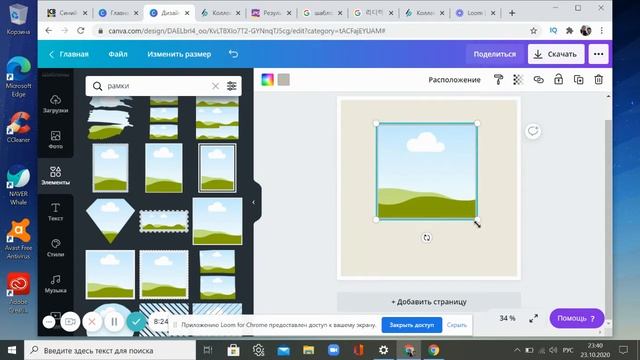The width and height of the screenshot is (640, 360).
Task: Click the РУС language indicator
Action: coord(568,350)
